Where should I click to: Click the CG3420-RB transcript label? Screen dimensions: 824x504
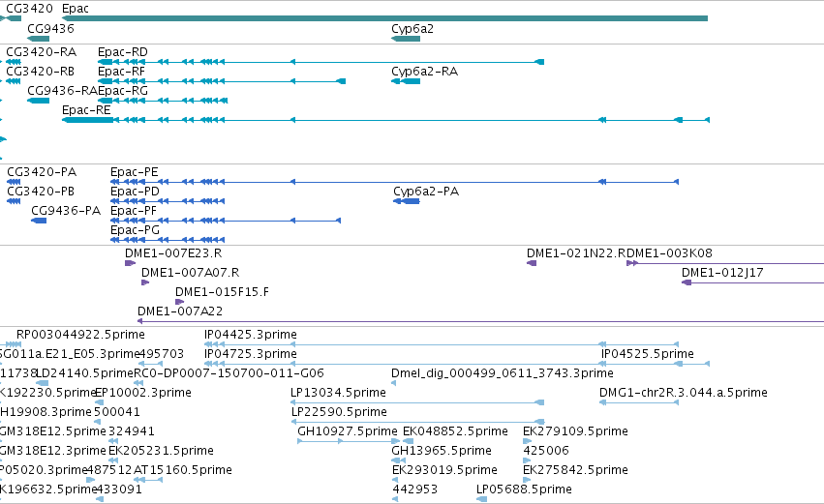(x=40, y=72)
